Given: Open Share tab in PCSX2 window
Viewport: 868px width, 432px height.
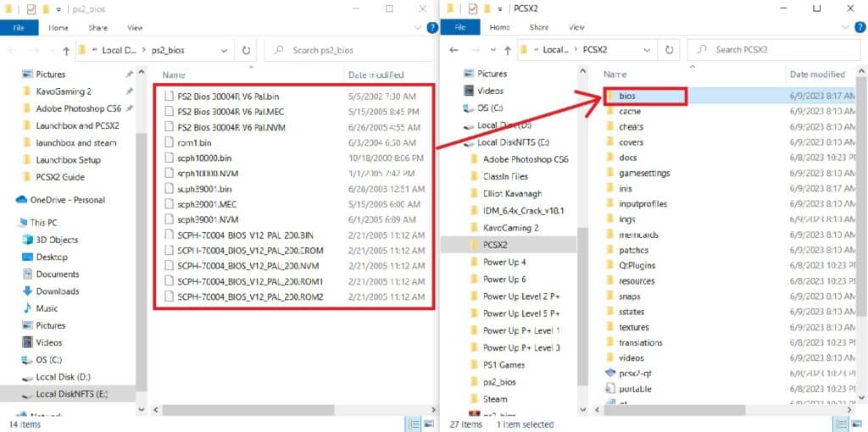Looking at the screenshot, I should click(538, 27).
